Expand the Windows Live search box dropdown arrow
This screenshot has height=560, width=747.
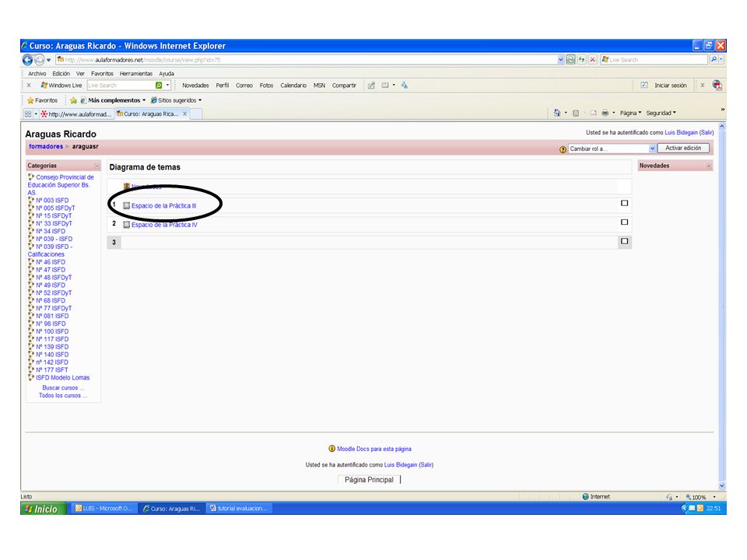(x=168, y=86)
